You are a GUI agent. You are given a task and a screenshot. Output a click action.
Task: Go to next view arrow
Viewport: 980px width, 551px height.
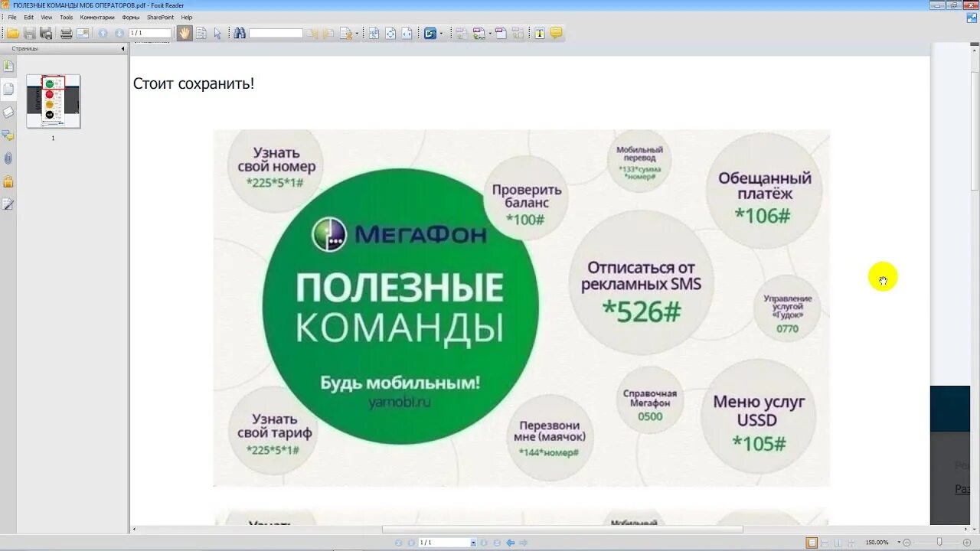(x=523, y=543)
